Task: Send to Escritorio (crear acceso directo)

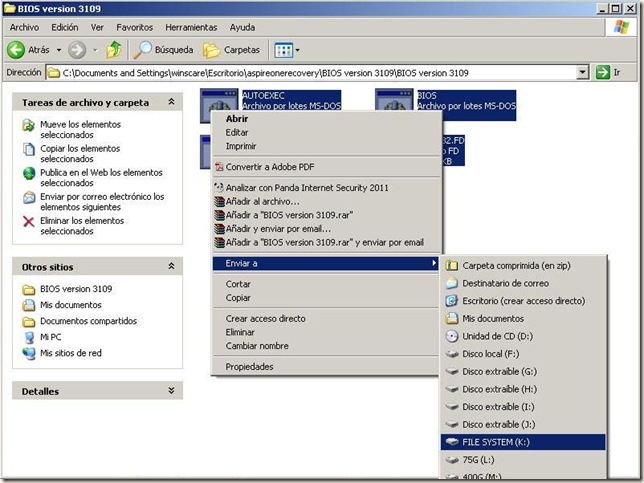Action: (x=523, y=301)
